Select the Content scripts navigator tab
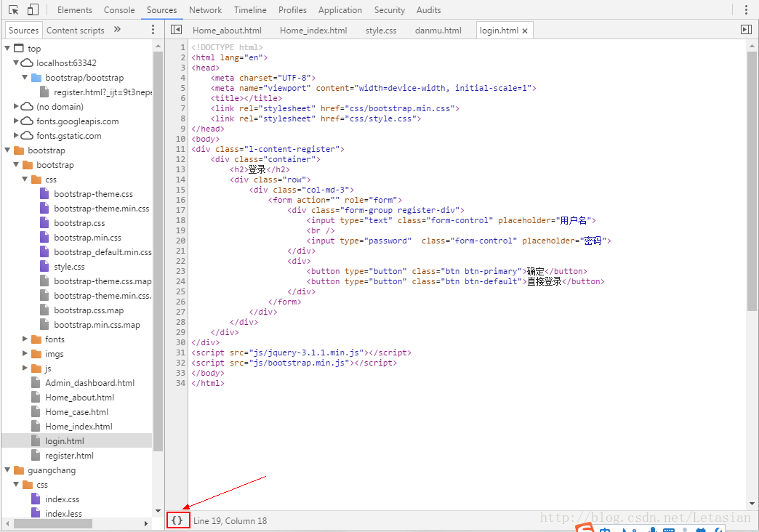This screenshot has width=759, height=532. coord(75,30)
